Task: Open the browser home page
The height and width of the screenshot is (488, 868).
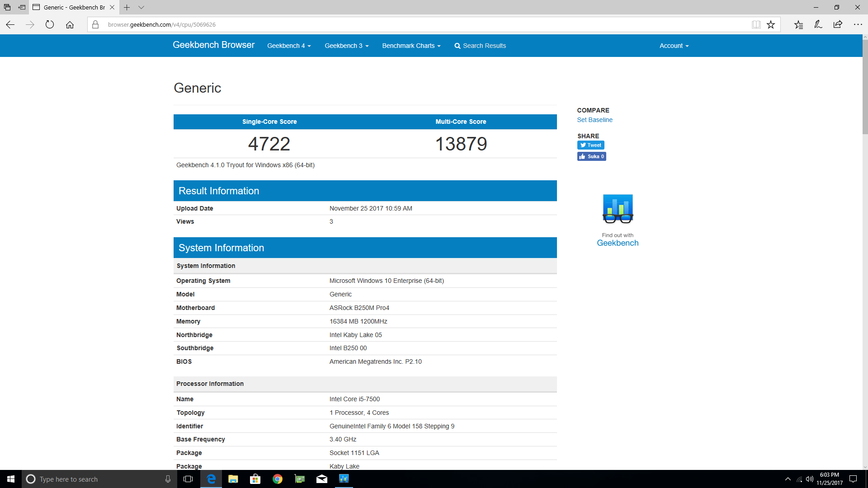Action: [70, 25]
